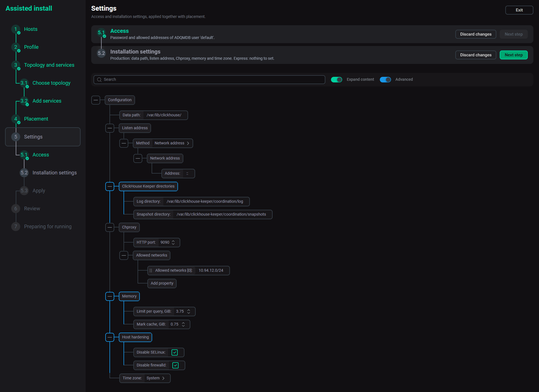Image resolution: width=539 pixels, height=392 pixels.
Task: Edit Limit per query value 3.75
Action: tap(180, 312)
